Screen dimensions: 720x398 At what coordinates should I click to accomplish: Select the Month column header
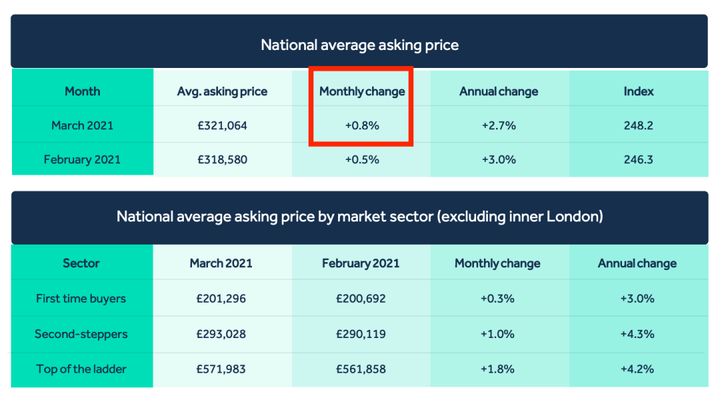tap(82, 91)
